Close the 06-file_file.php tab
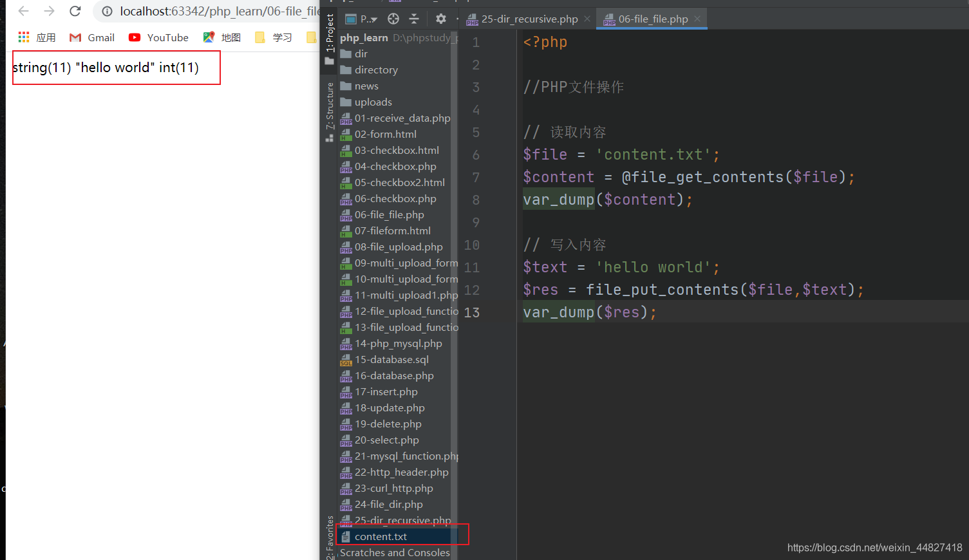The width and height of the screenshot is (969, 560). pyautogui.click(x=697, y=19)
